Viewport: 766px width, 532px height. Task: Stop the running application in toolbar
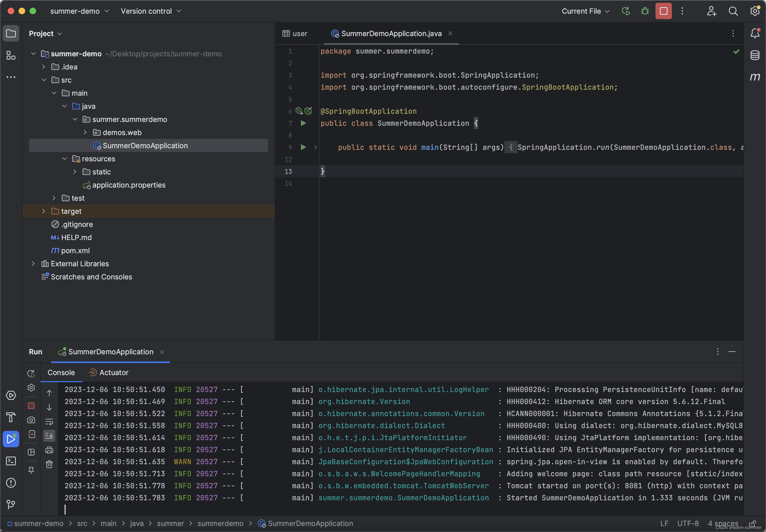(x=664, y=11)
